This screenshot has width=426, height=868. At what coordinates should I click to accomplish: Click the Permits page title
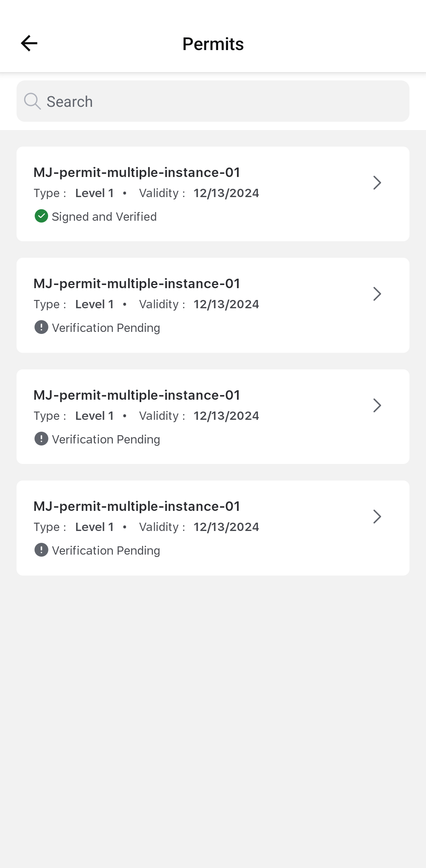pyautogui.click(x=213, y=44)
